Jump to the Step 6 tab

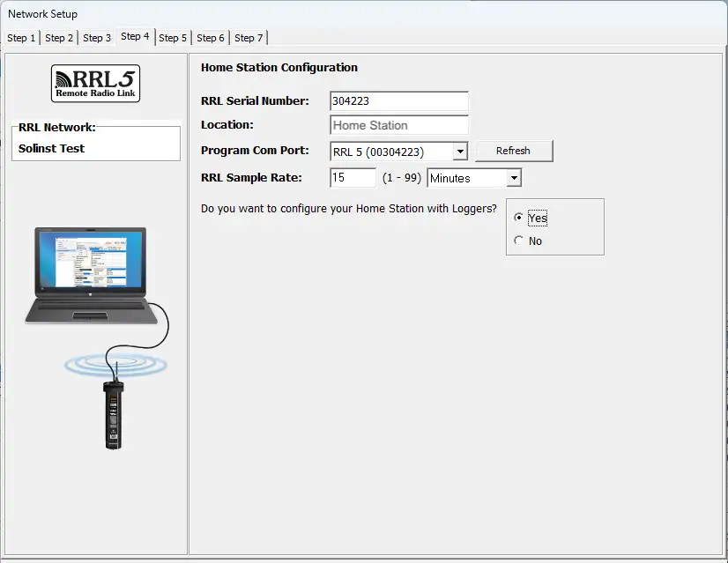tap(211, 38)
